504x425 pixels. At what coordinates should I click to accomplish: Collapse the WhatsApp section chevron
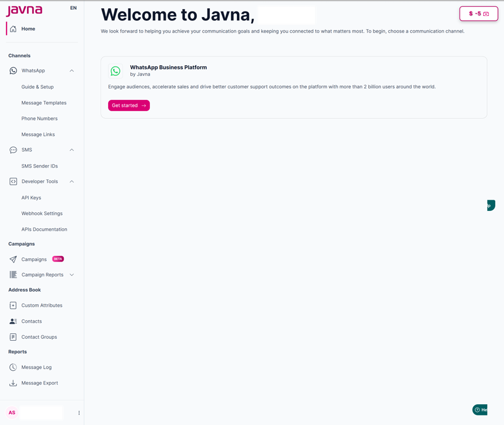[72, 71]
